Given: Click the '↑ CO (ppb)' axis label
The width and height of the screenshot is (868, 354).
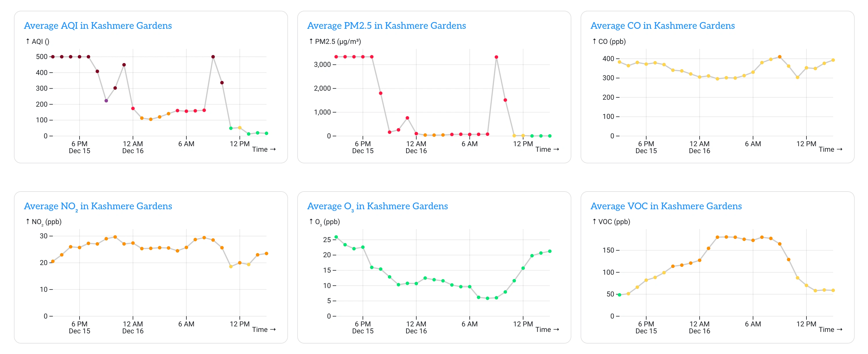Looking at the screenshot, I should 609,42.
